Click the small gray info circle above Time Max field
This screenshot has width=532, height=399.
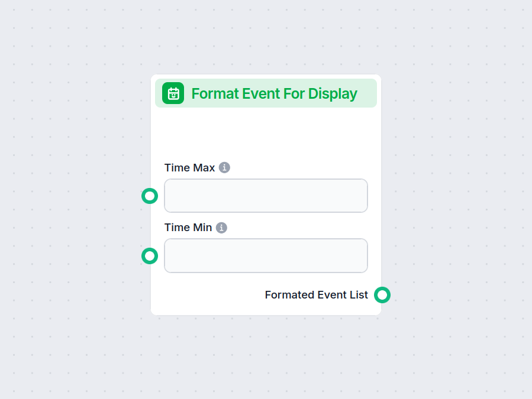224,167
